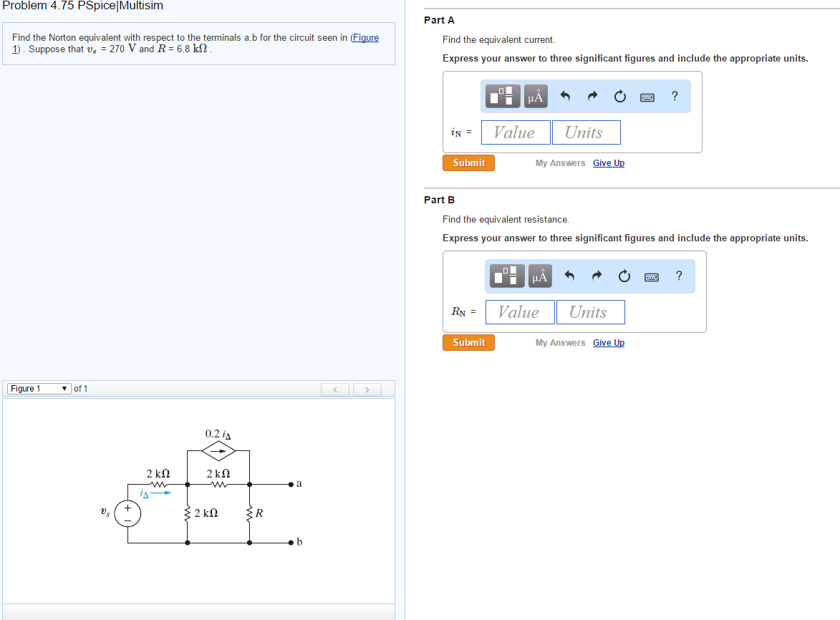840x620 pixels.
Task: Open the Figure 1 selection dropdown
Action: [x=38, y=388]
